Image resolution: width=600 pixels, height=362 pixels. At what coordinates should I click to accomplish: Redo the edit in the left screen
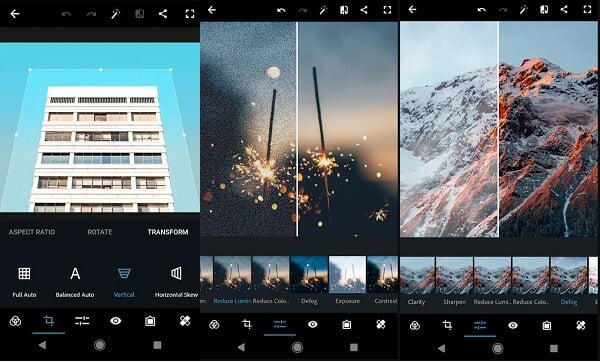coord(91,14)
